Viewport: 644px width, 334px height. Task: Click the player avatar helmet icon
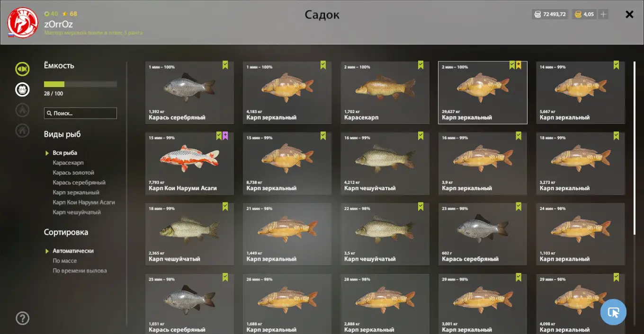click(23, 22)
